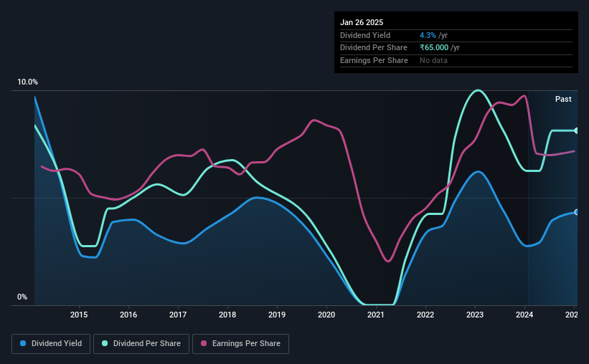Image resolution: width=589 pixels, height=364 pixels.
Task: Click the tooltip Dividend Per Share row label
Action: [x=374, y=48]
